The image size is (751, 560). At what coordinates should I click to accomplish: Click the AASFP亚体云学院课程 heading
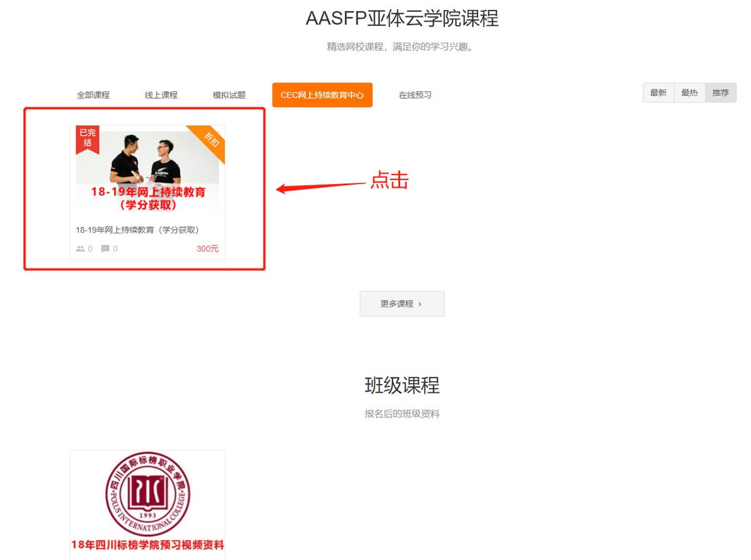[402, 19]
